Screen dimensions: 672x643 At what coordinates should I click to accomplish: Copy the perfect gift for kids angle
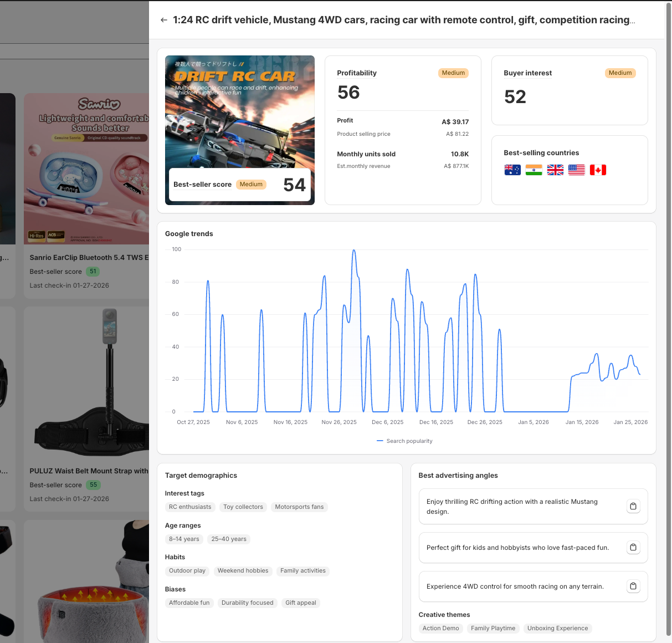point(633,548)
